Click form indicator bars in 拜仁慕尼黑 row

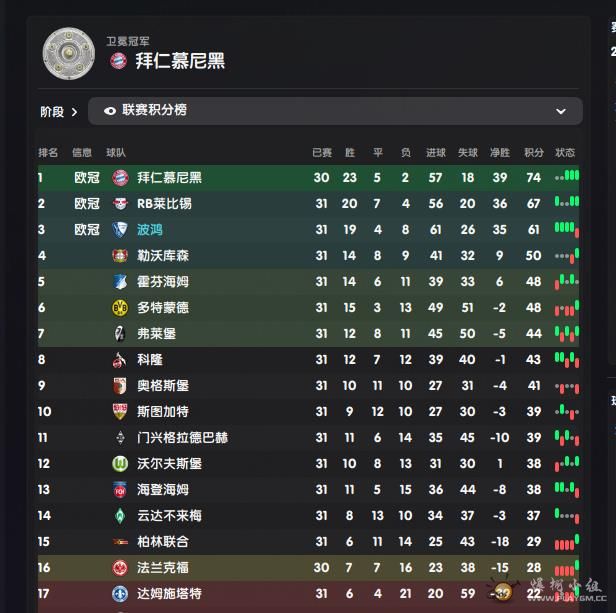point(567,178)
